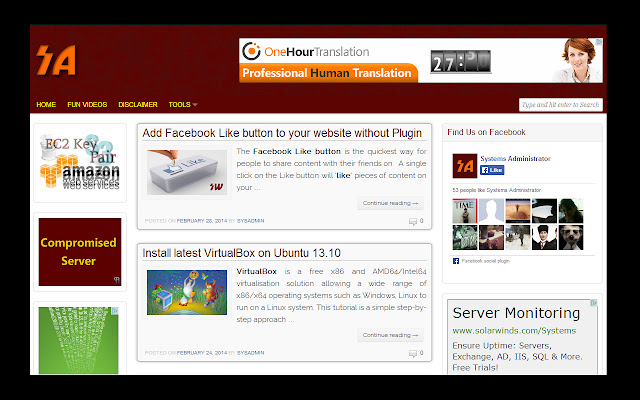640x400 pixels.
Task: Click the www.solarwinds.com/Systems ad link
Action: point(514,331)
